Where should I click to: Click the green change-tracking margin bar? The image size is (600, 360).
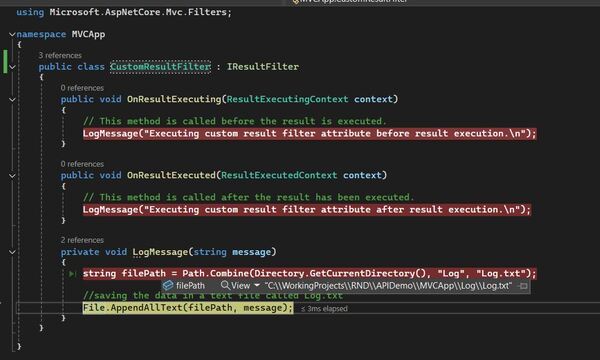(5, 61)
